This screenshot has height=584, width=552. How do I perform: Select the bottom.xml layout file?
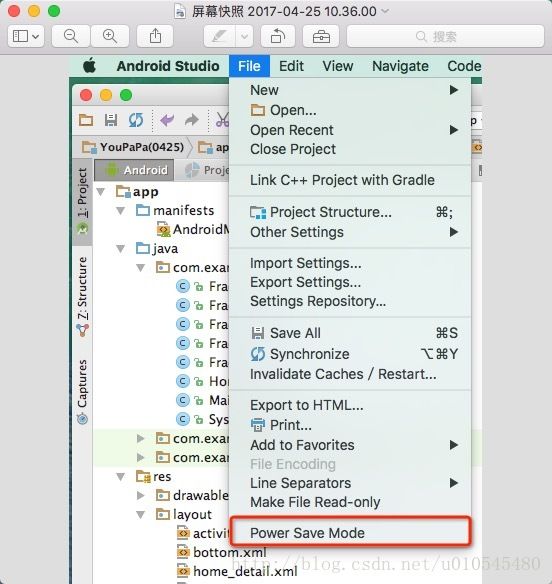click(x=222, y=552)
